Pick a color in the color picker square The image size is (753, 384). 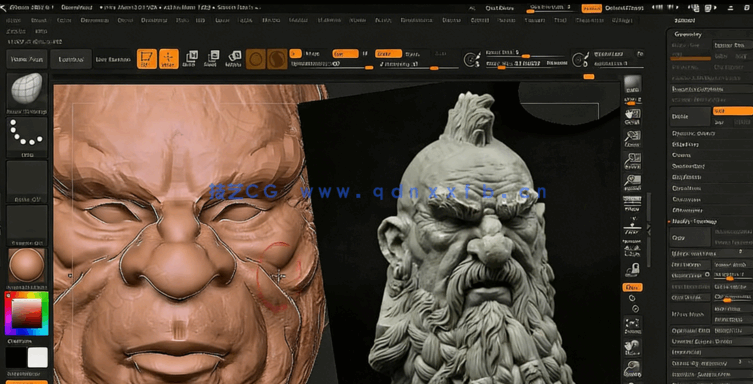pyautogui.click(x=26, y=313)
